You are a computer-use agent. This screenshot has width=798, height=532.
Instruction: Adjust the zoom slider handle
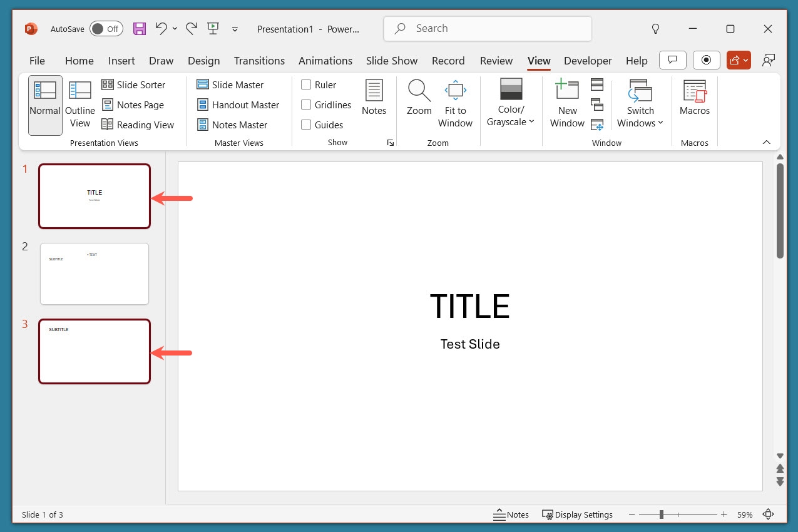click(x=662, y=514)
